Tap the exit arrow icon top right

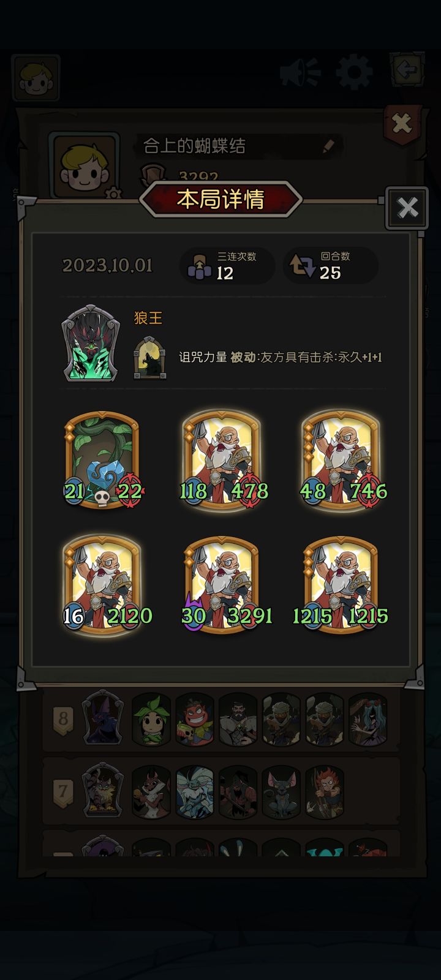pos(407,70)
